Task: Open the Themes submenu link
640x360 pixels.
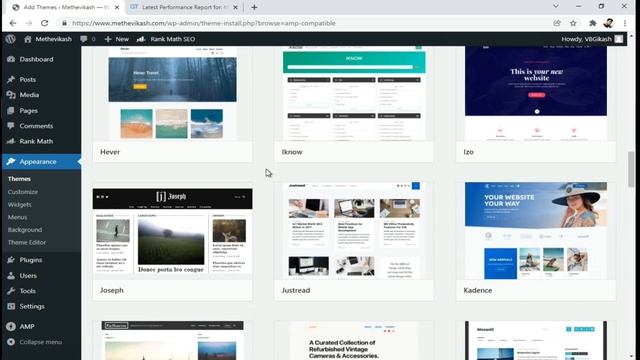Action: 19,179
